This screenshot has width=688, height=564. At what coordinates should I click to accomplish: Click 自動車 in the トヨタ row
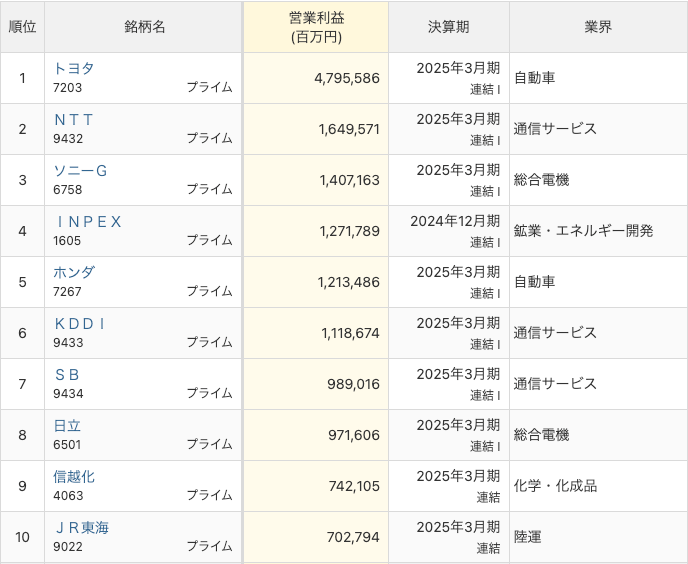[x=534, y=78]
